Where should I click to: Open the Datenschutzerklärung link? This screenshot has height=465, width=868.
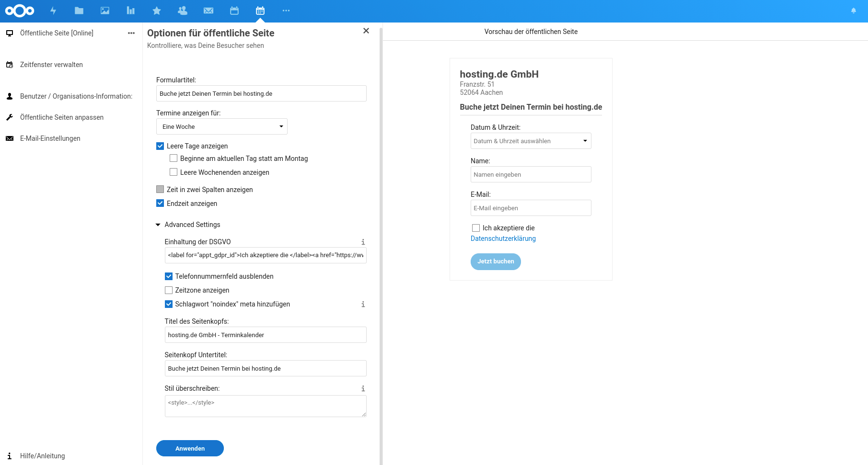coord(503,238)
